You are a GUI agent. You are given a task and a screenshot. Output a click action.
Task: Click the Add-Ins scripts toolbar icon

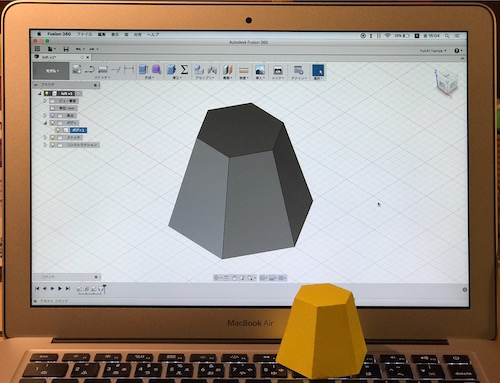coord(298,70)
